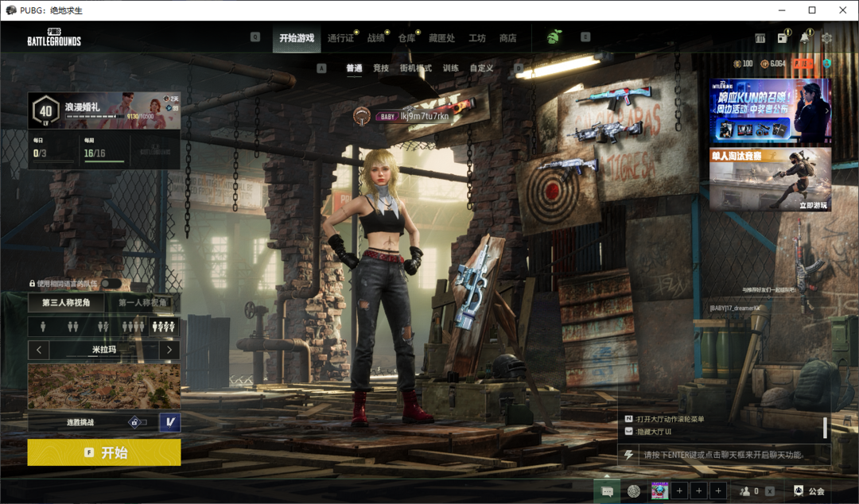Invite a teammate in the third empty slot

718,490
